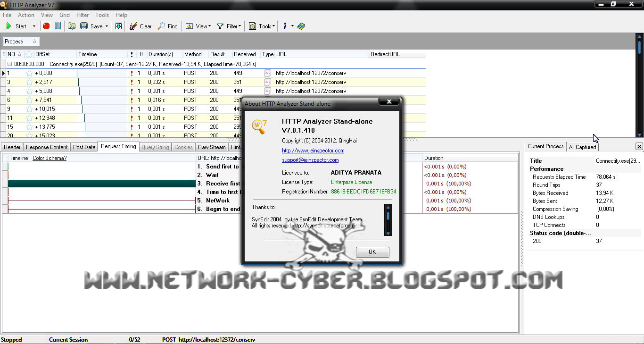Screen dimensions: 644x344
Task: Open the Grid menu
Action: pyautogui.click(x=65, y=15)
